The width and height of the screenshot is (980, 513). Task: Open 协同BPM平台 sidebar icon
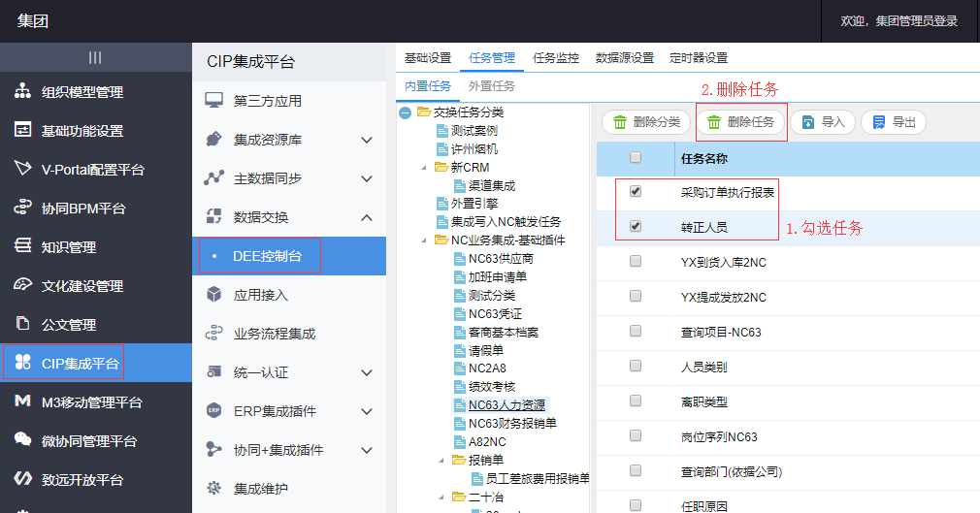(22, 208)
